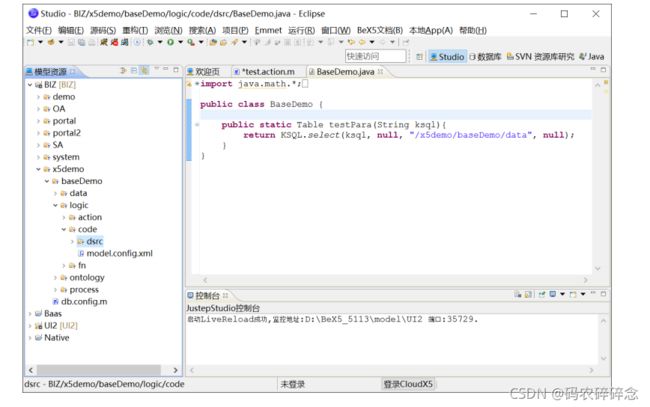Open the 编辑(E) menu
This screenshot has height=407, width=650.
70,30
